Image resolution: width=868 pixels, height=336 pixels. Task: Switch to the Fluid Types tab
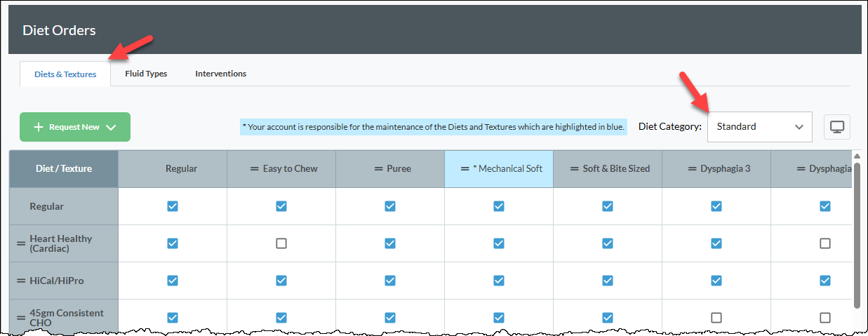[146, 74]
